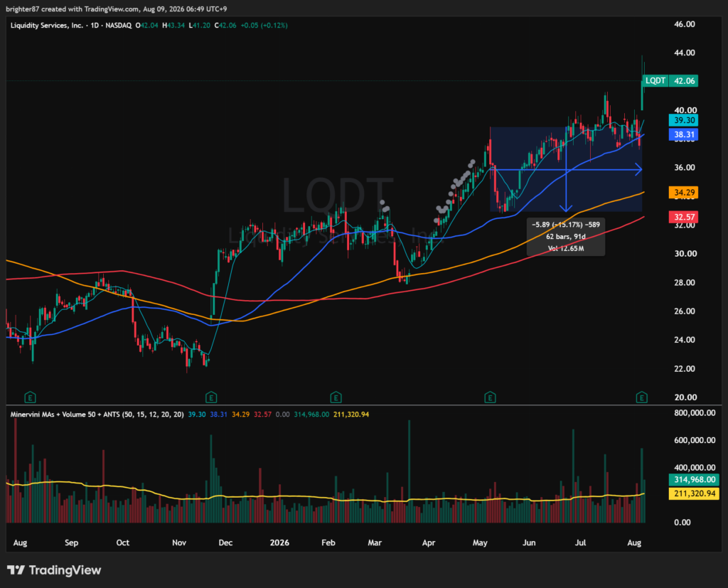Screen dimensions: 728x588
Task: Click the 800,000.00 volume scale value
Action: (x=695, y=413)
